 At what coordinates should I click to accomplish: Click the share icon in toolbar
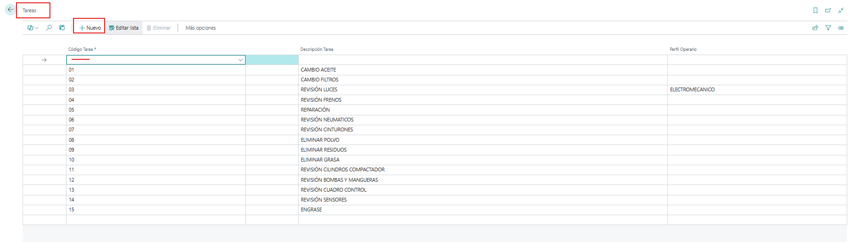(x=815, y=28)
